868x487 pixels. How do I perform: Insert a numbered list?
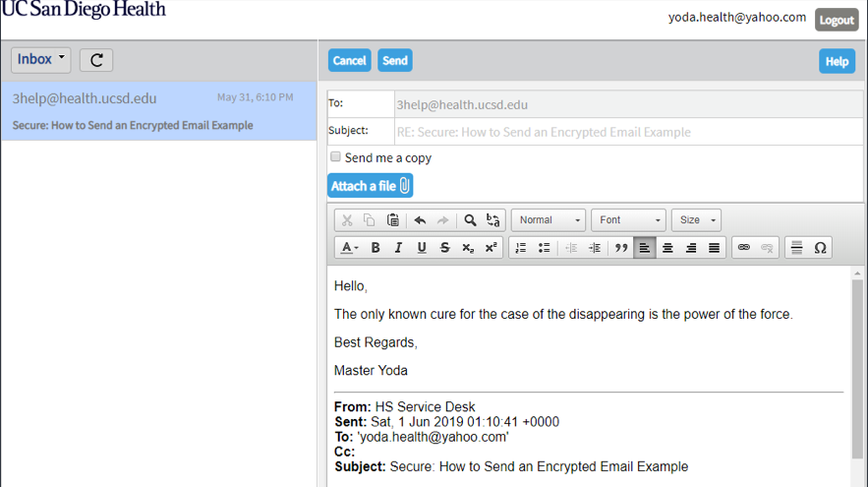point(520,248)
